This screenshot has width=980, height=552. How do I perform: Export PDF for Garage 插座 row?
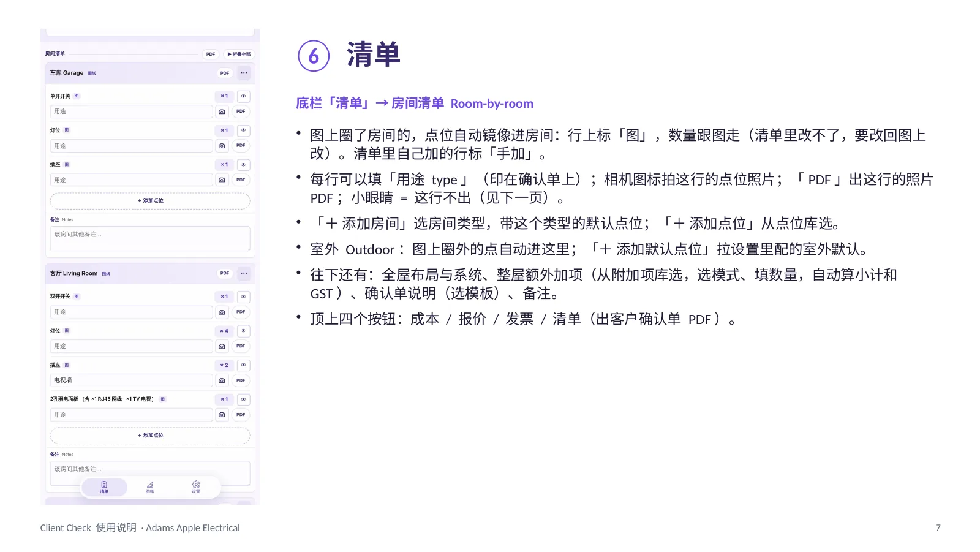pos(241,180)
